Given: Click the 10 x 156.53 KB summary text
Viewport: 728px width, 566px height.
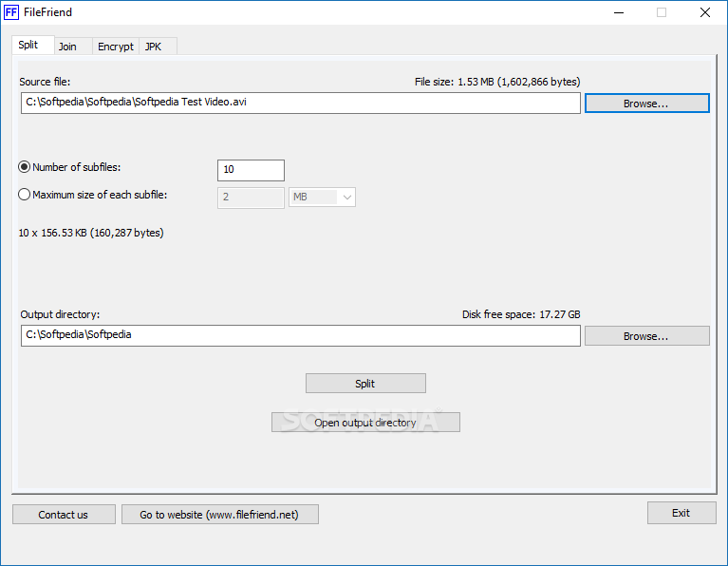Looking at the screenshot, I should 91,233.
